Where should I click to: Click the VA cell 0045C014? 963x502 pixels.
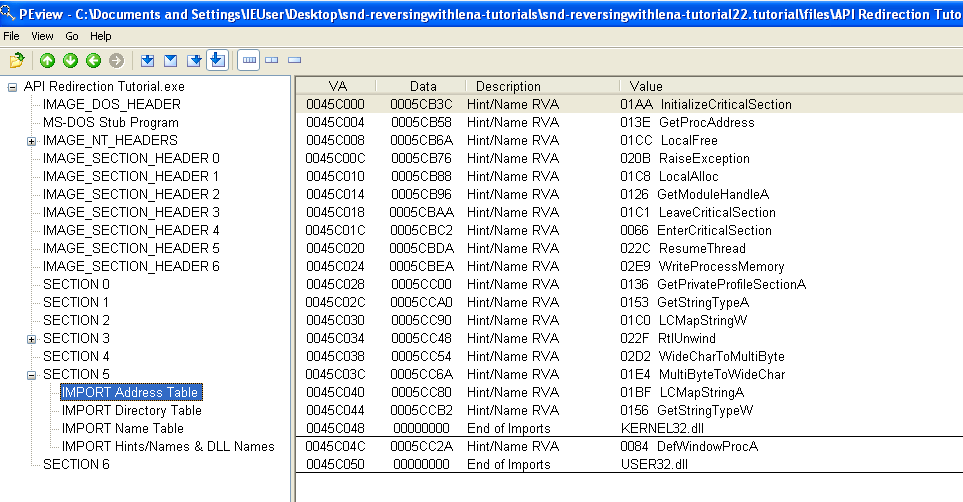[x=335, y=194]
